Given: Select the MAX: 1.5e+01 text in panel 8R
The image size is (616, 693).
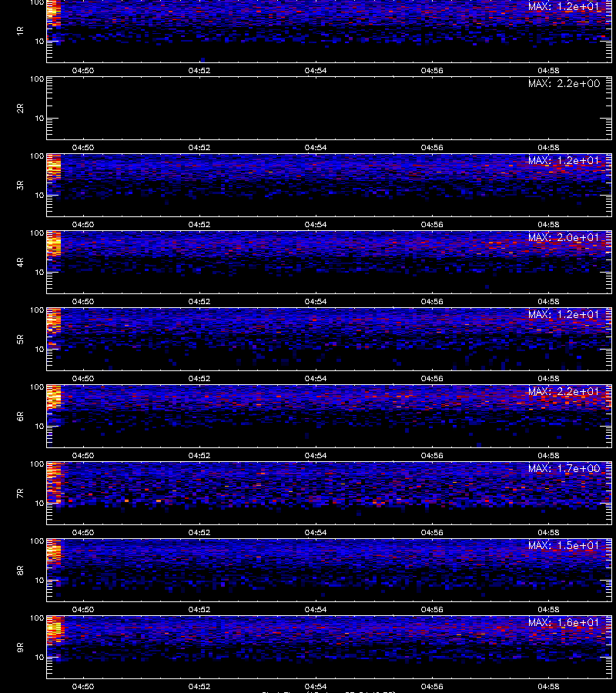Looking at the screenshot, I should click(564, 545).
